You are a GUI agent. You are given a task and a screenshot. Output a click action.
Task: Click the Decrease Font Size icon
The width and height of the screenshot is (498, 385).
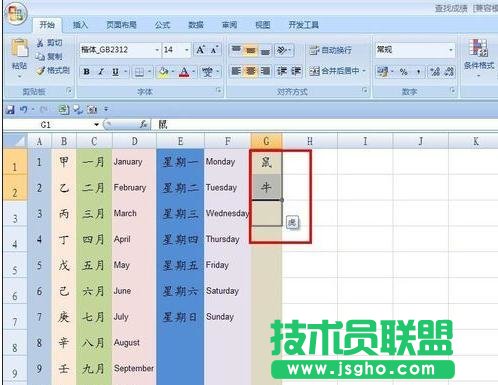pyautogui.click(x=214, y=50)
